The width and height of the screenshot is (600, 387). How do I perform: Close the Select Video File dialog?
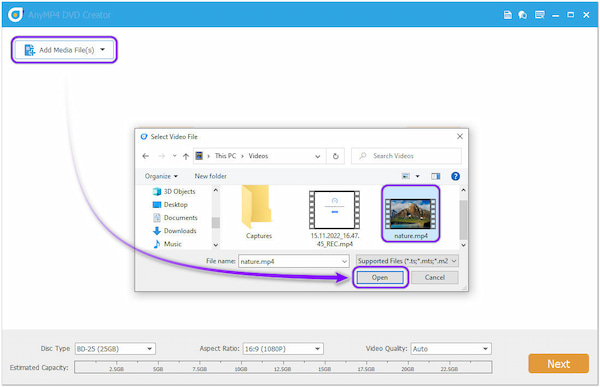(460, 136)
